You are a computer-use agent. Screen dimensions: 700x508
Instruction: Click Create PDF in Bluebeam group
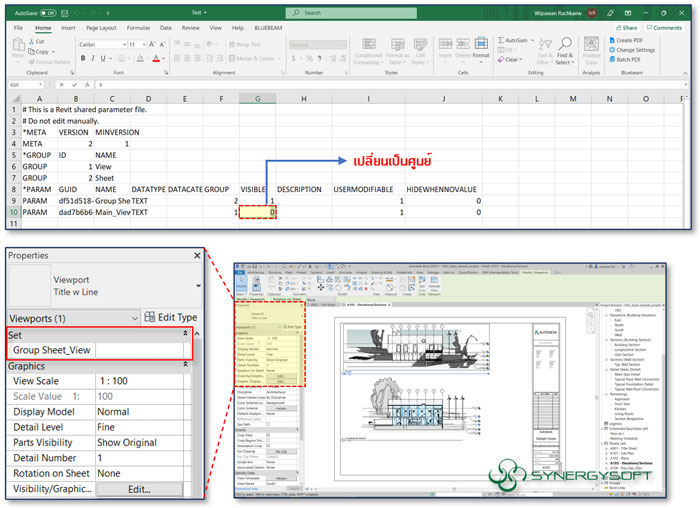(626, 40)
